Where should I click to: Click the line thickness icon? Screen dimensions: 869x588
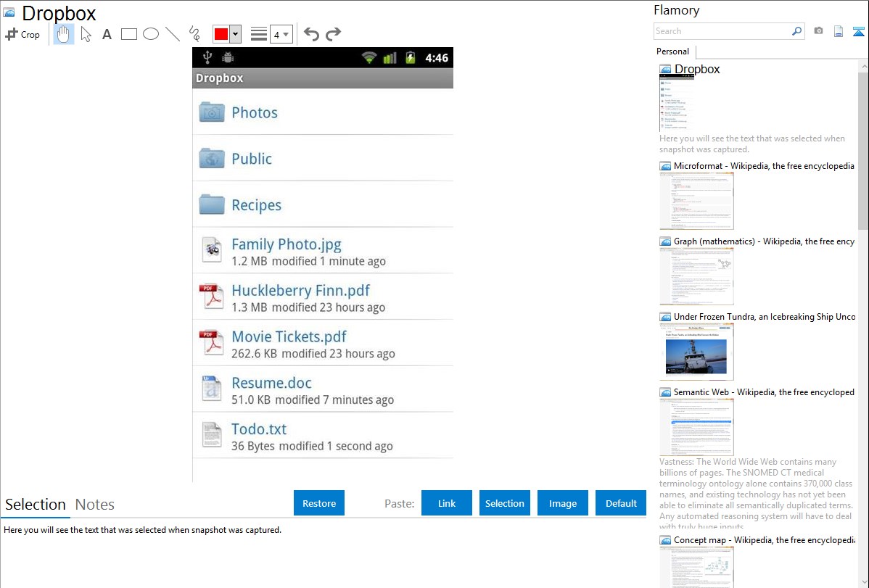259,34
